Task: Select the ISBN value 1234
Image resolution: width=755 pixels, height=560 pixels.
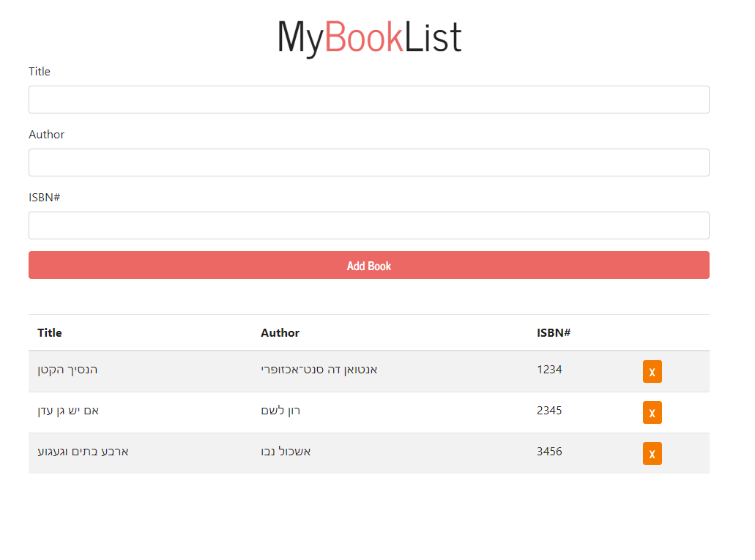Action: (x=550, y=370)
